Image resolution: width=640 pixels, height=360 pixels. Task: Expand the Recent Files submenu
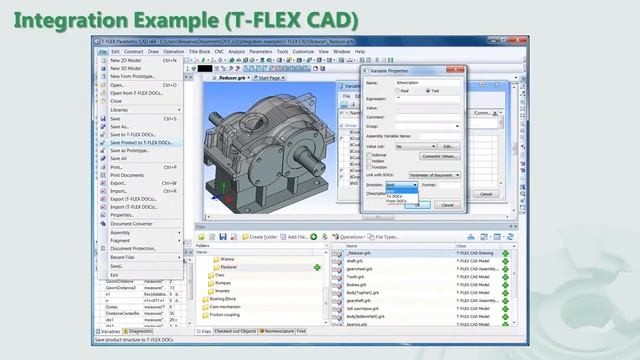[x=145, y=258]
